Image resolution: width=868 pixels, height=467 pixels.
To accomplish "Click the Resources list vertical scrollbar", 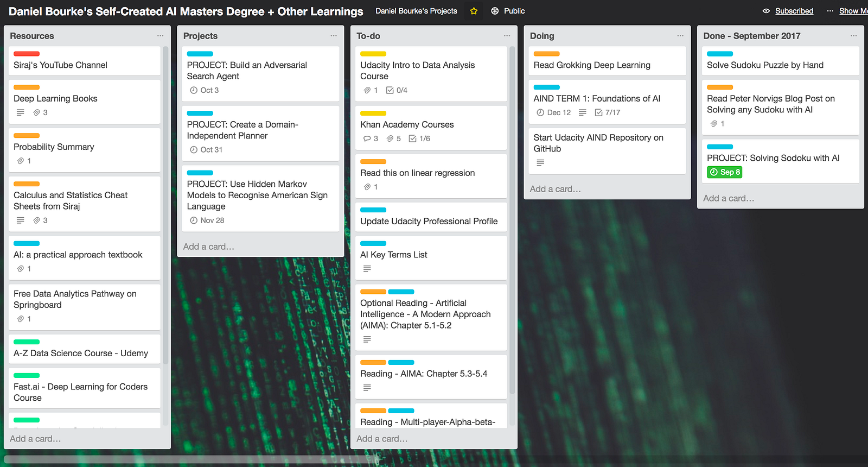I will pyautogui.click(x=165, y=205).
